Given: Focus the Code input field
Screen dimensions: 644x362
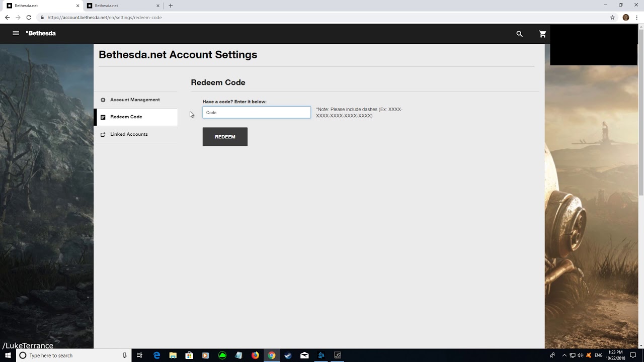Looking at the screenshot, I should pyautogui.click(x=257, y=112).
